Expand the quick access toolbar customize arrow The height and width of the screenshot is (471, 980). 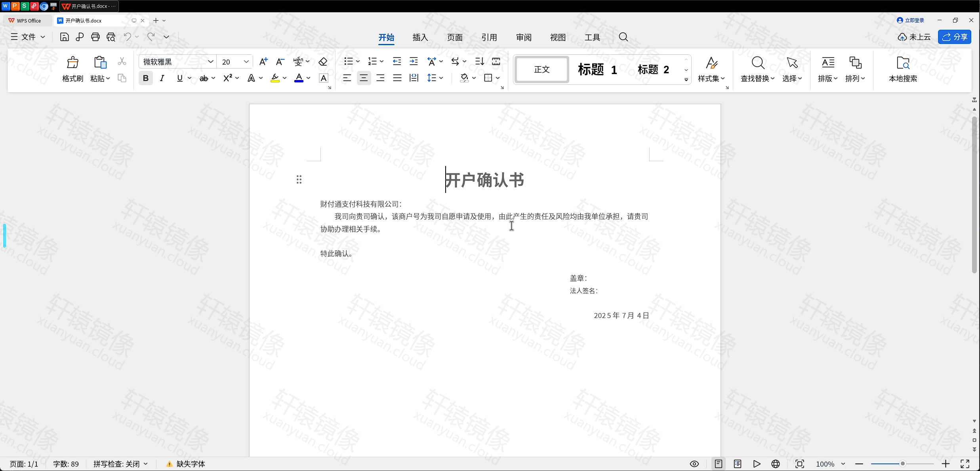166,37
